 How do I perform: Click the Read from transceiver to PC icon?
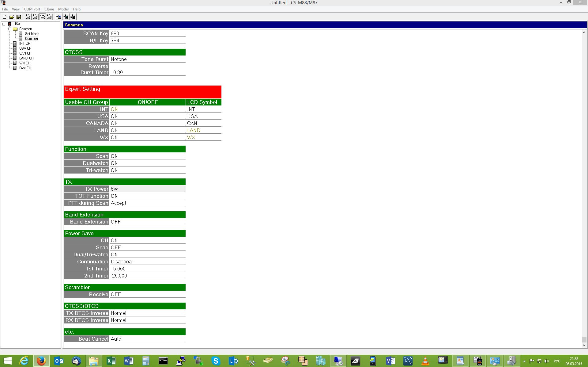(59, 17)
